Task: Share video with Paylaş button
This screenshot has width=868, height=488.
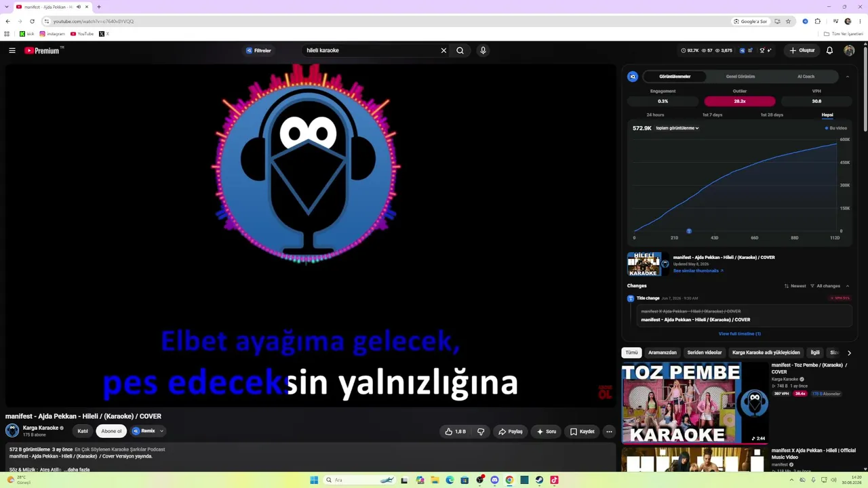Action: click(x=511, y=431)
